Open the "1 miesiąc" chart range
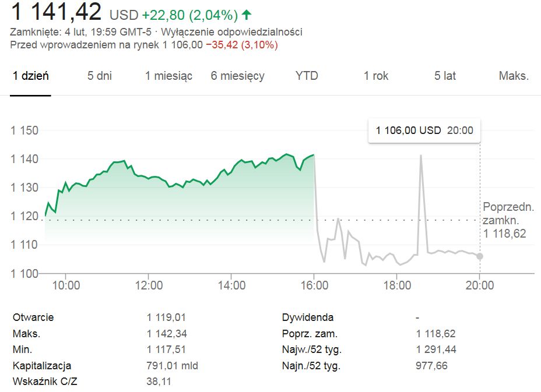Viewport: 541px width, 392px height. pos(168,76)
